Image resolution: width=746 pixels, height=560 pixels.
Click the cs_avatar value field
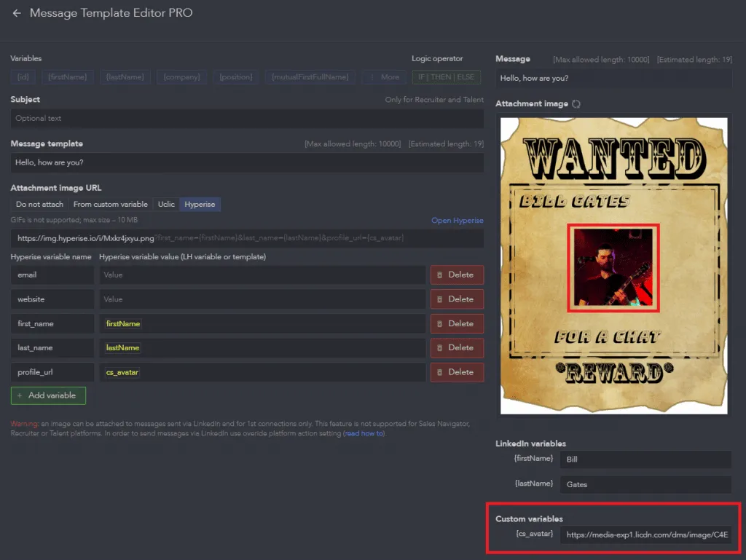(262, 372)
